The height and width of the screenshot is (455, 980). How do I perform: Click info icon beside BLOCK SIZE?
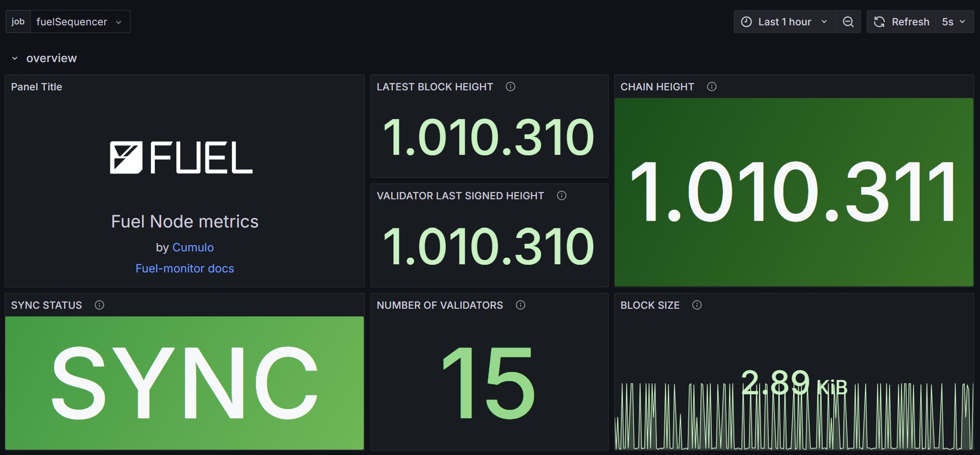pos(697,305)
